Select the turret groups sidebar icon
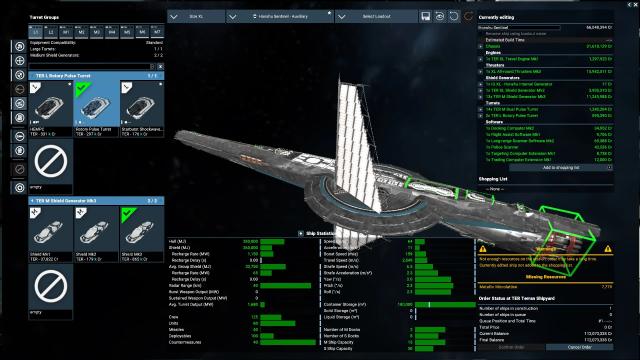 point(19,104)
